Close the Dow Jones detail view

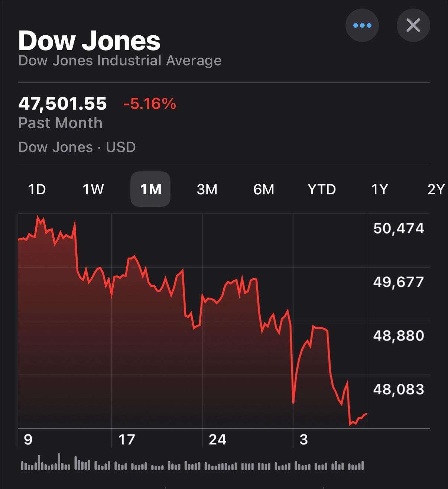pyautogui.click(x=413, y=25)
